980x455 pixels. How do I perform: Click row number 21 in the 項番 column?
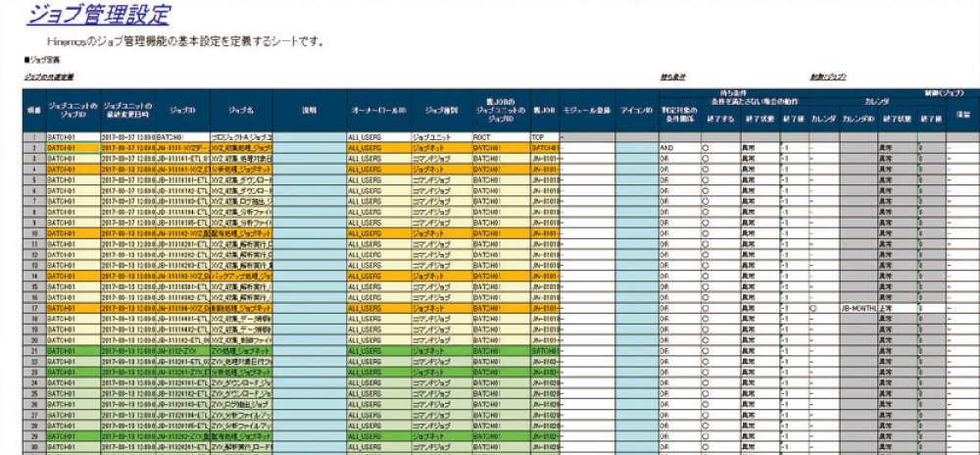coord(33,351)
